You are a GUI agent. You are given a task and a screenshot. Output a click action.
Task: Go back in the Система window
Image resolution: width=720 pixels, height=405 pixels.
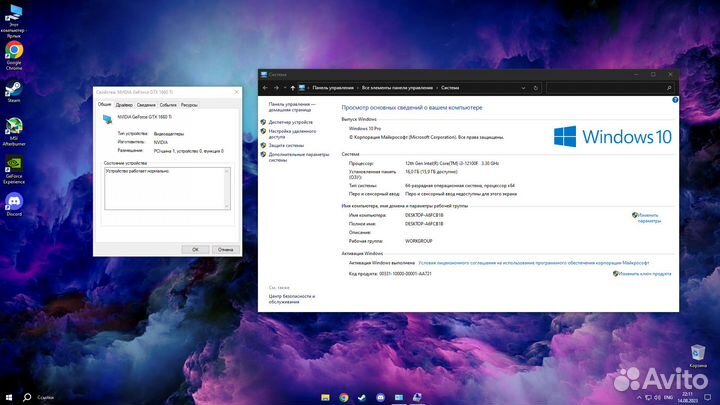pos(265,88)
